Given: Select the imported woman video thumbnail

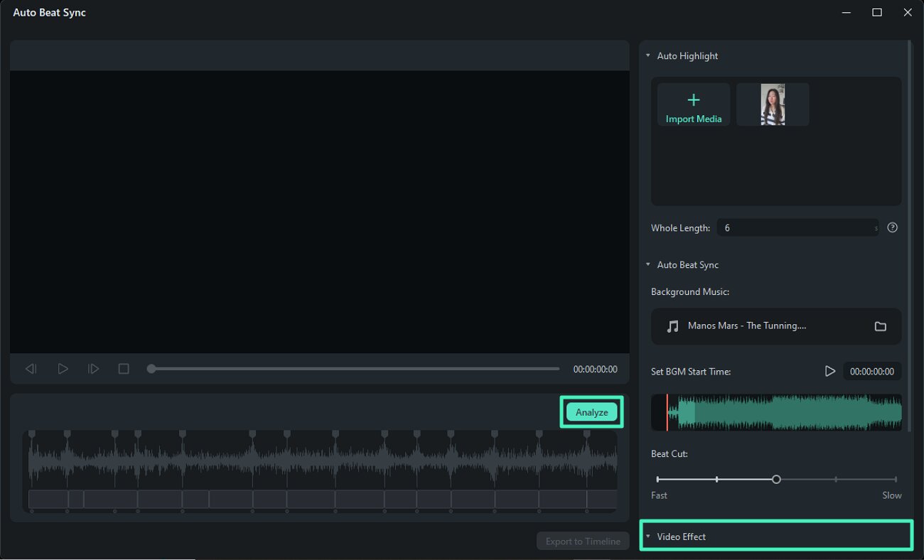Looking at the screenshot, I should pos(773,104).
